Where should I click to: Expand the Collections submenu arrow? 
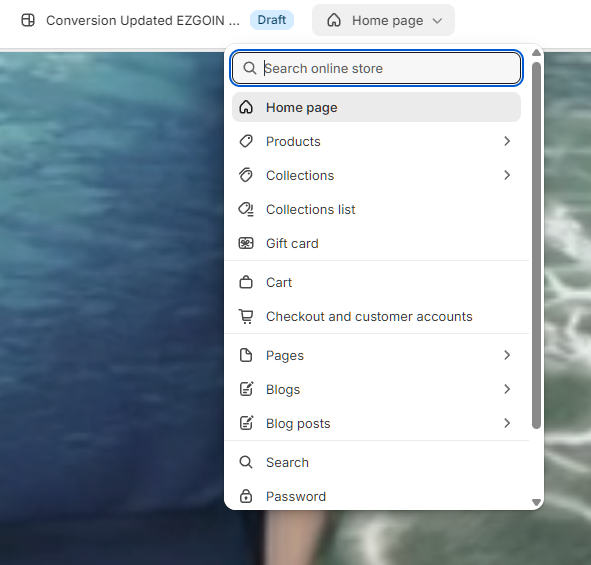(x=507, y=175)
